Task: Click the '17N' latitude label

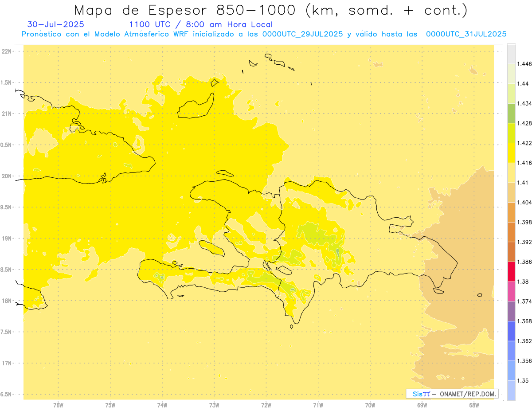Action: pos(7,363)
